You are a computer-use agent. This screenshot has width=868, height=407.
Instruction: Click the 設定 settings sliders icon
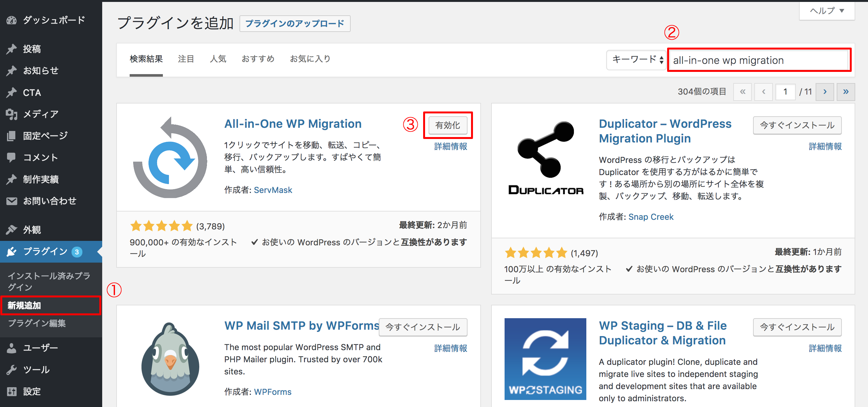click(x=11, y=391)
